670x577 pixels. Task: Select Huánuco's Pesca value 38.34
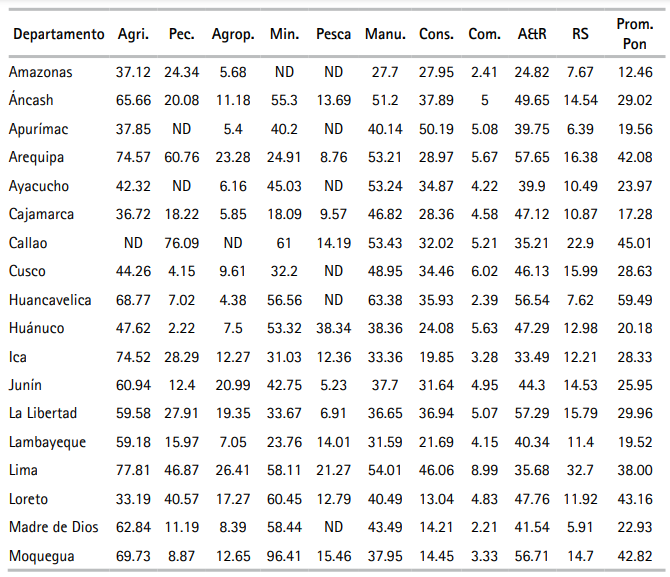333,328
